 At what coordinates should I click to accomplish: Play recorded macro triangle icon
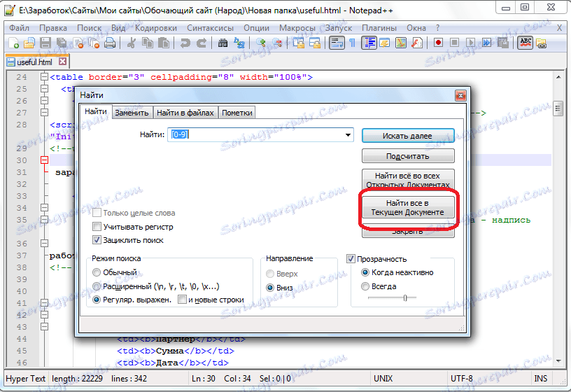pyautogui.click(x=470, y=43)
